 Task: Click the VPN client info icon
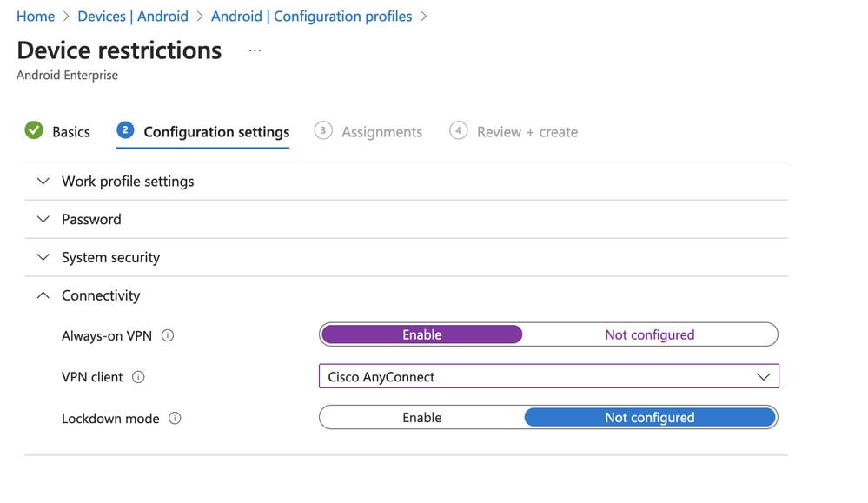pos(138,377)
